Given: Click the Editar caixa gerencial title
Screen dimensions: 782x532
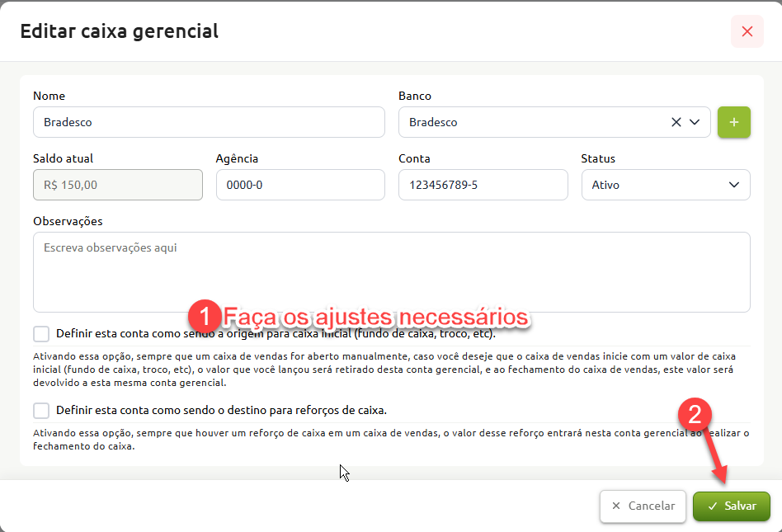Looking at the screenshot, I should coord(119,31).
